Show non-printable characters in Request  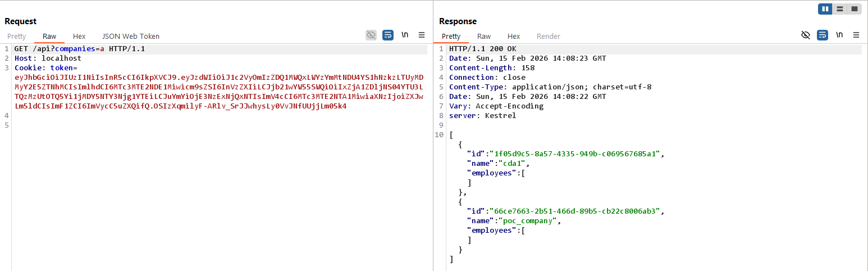405,35
